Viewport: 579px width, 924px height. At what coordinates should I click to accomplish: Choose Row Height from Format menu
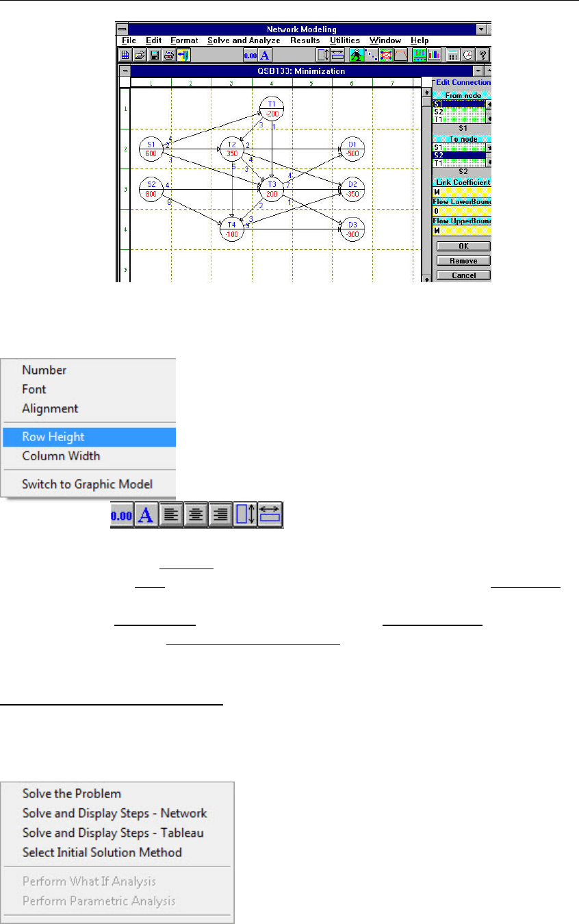53,437
